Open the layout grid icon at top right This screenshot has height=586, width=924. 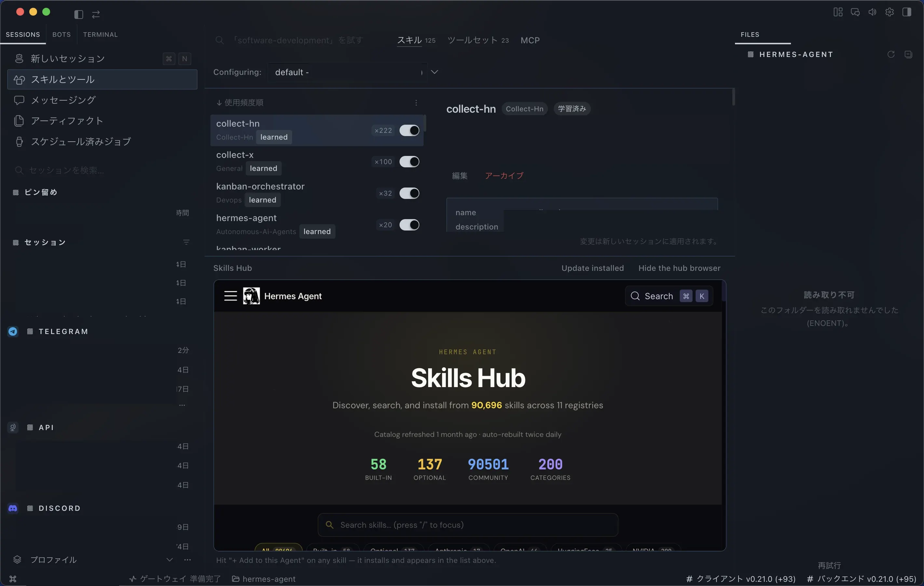(x=838, y=12)
